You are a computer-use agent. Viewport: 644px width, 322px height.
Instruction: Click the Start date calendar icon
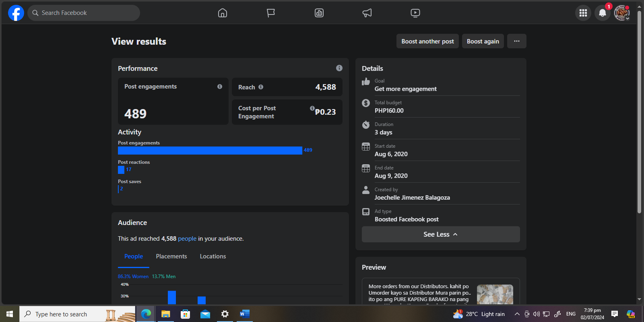366,147
